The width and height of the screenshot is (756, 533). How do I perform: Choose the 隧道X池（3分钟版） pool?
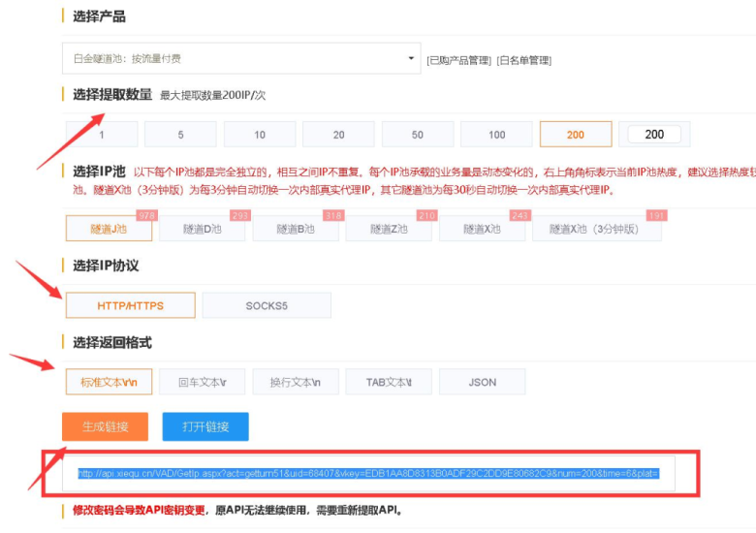pyautogui.click(x=597, y=229)
